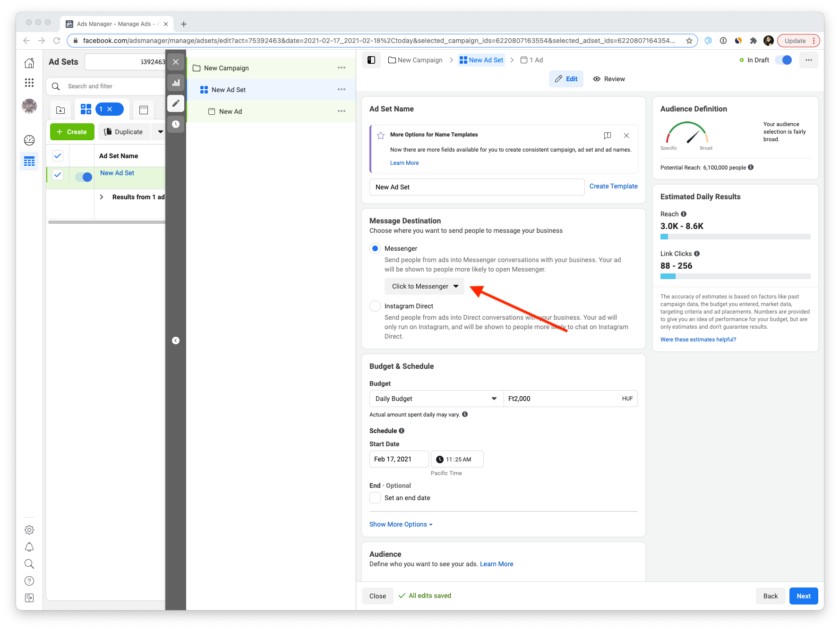Open Click to Messenger dropdown

(424, 286)
